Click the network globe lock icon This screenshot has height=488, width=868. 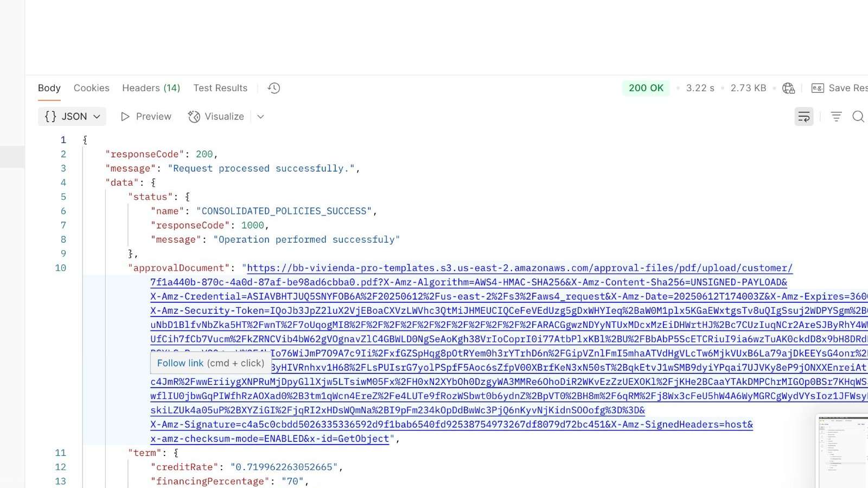788,88
